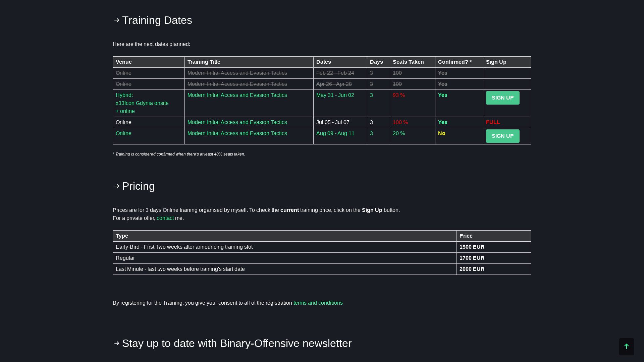Click the 1500 EUR price

(x=472, y=247)
